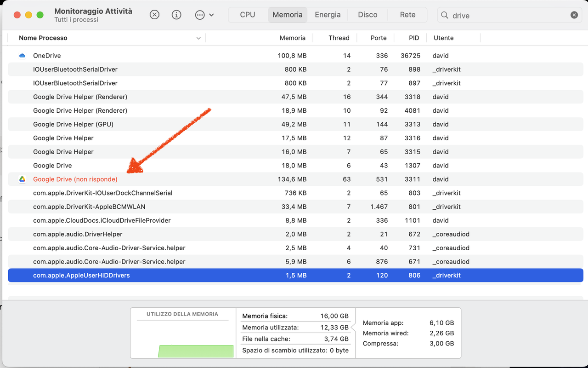Sort by Nome Processo column
The height and width of the screenshot is (368, 588).
click(43, 38)
